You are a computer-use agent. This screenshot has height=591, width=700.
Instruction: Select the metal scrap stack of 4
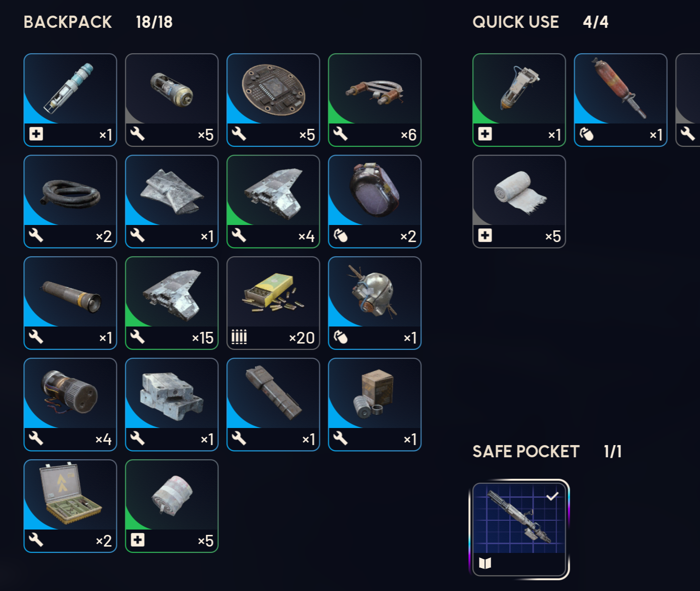coord(273,202)
